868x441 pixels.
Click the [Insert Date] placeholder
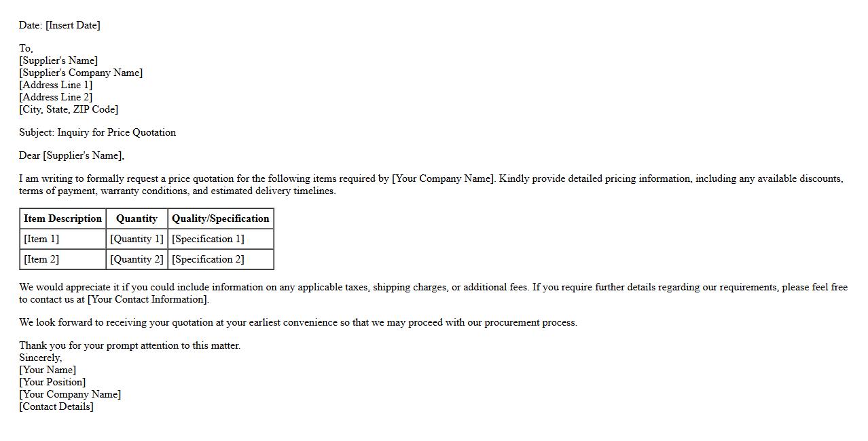(x=73, y=25)
